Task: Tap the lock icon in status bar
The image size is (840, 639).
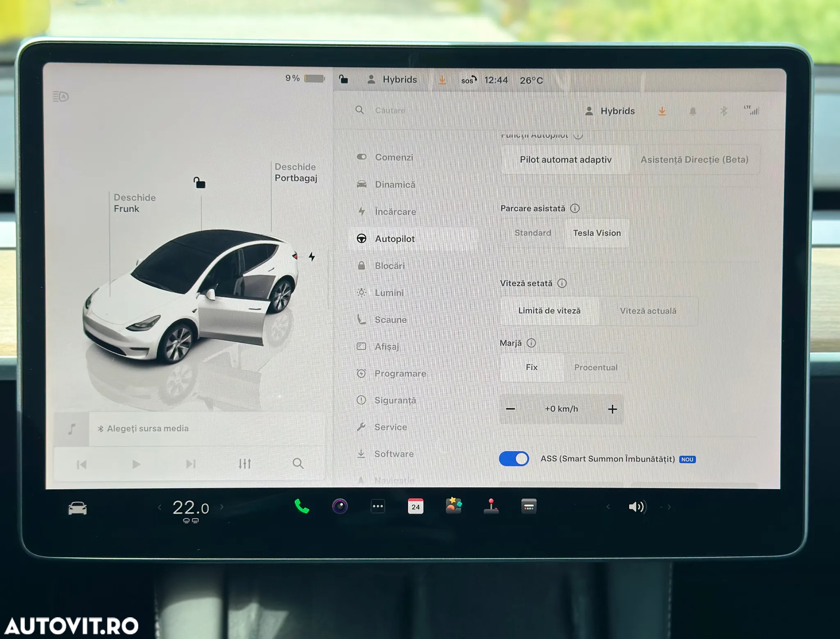Action: 343,79
